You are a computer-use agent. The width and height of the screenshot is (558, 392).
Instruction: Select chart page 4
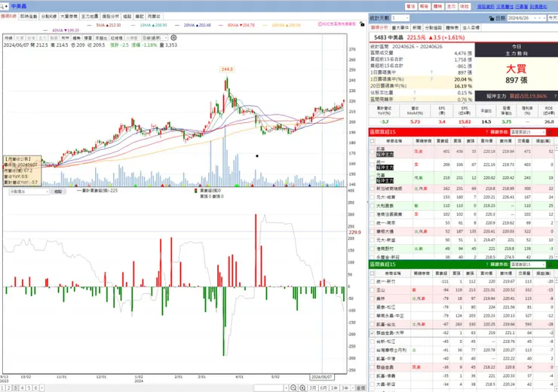click(22, 387)
